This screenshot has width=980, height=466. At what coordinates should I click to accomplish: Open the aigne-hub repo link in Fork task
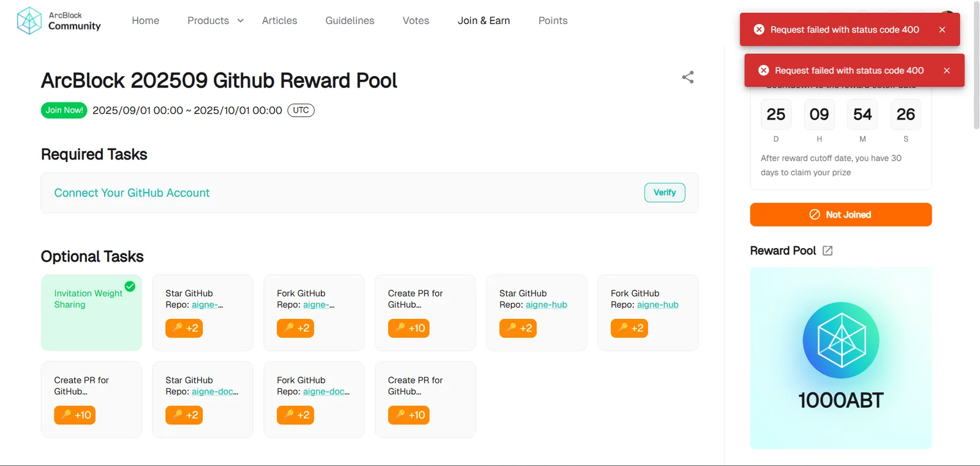(x=657, y=305)
